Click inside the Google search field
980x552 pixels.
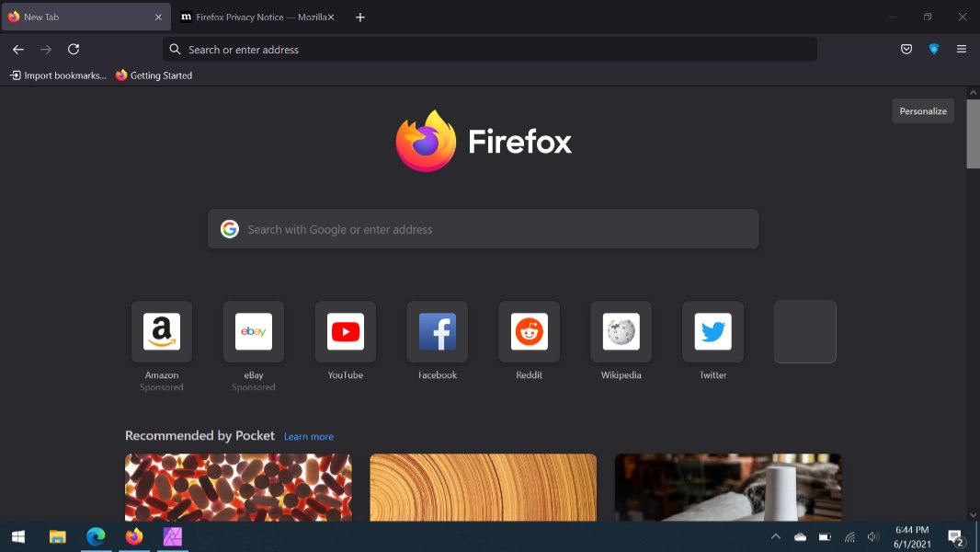483,229
